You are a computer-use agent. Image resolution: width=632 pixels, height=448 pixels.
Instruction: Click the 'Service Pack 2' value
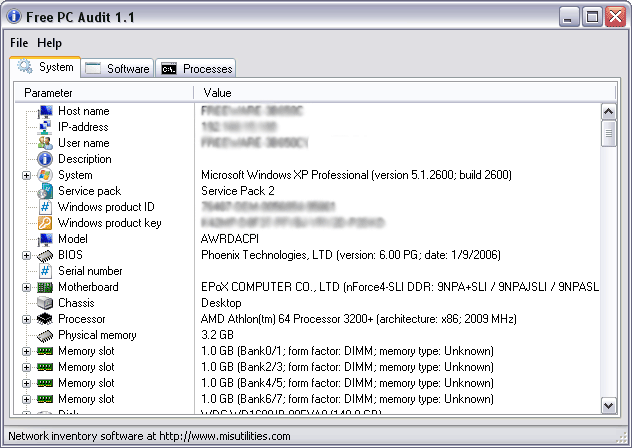[238, 191]
